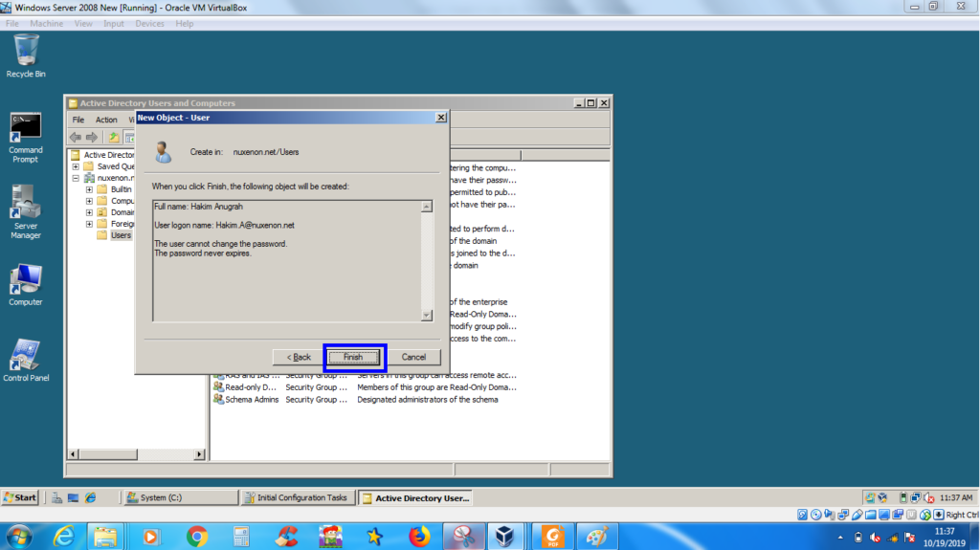This screenshot has height=550, width=980.
Task: Minimize the Active Directory Users and Computers window
Action: (x=579, y=103)
